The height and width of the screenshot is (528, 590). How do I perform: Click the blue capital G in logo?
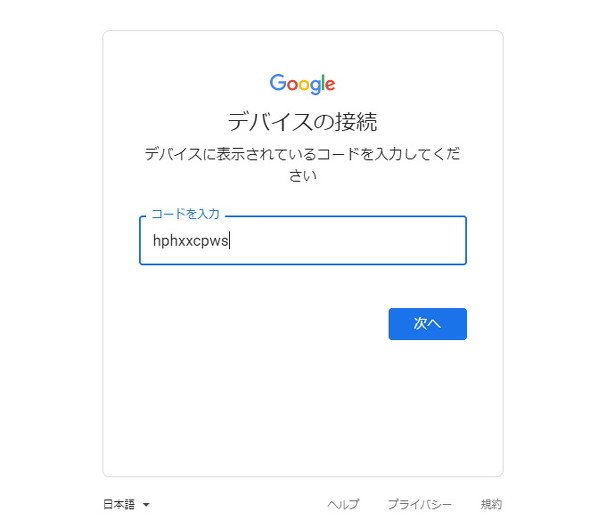point(278,82)
